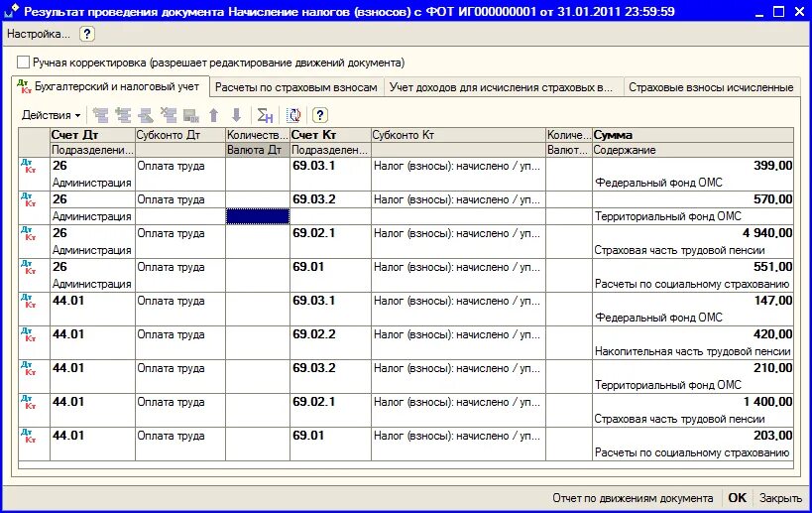Click the add entry toolbar icon
The image size is (812, 513).
coord(100,115)
